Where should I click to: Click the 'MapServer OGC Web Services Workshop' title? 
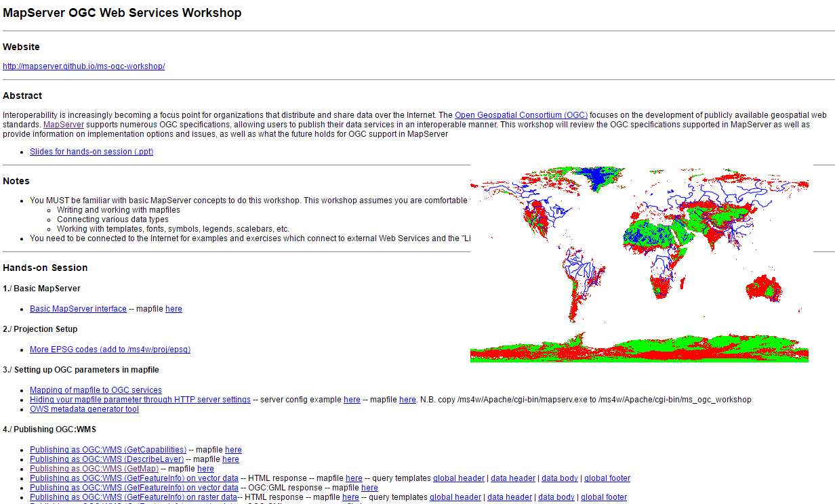122,13
